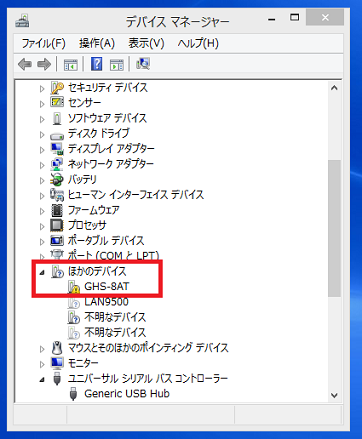The height and width of the screenshot is (439, 362).
Task: Expand the ネットワーク アダプター node
Action: 42,165
